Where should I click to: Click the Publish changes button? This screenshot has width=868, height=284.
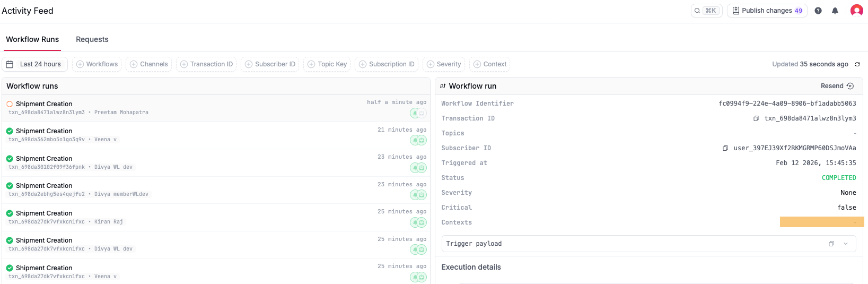(x=767, y=11)
